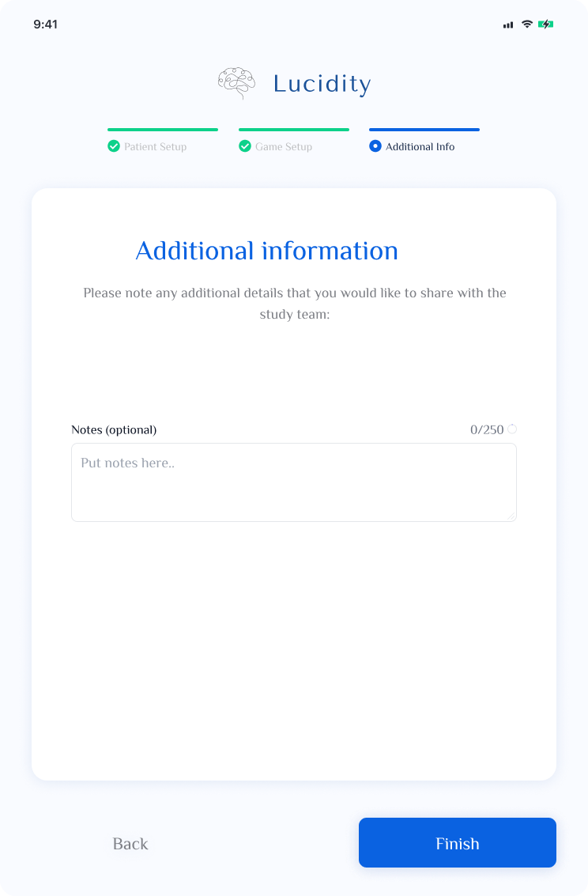The height and width of the screenshot is (896, 588).
Task: Click the Patient Setup green progress bar
Action: (163, 130)
